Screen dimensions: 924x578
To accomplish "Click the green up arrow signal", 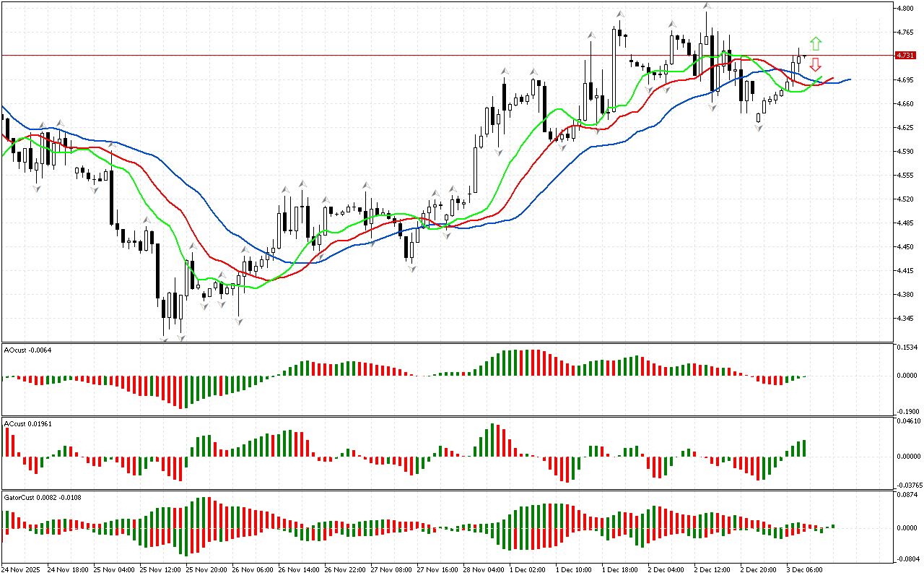I will point(815,43).
